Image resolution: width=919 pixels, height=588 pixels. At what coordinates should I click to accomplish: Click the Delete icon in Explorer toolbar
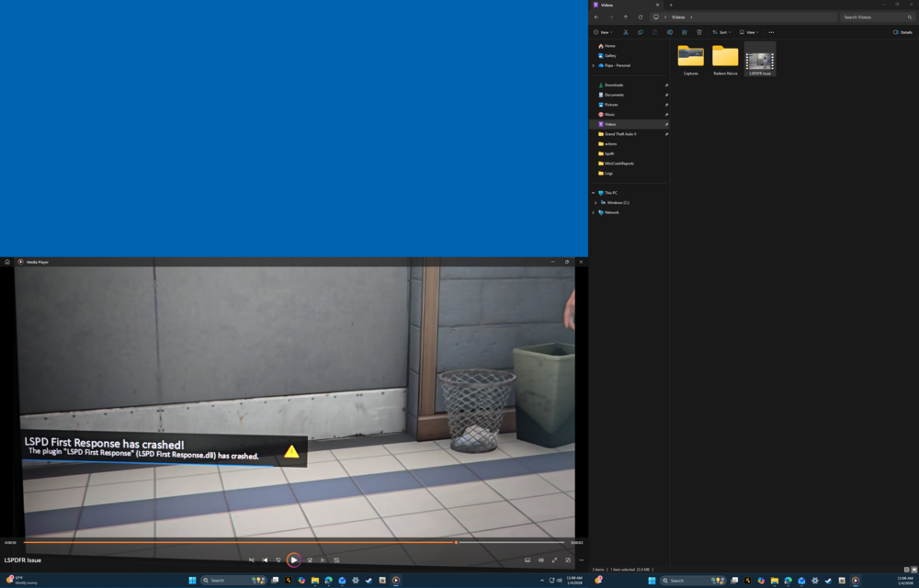coord(699,32)
